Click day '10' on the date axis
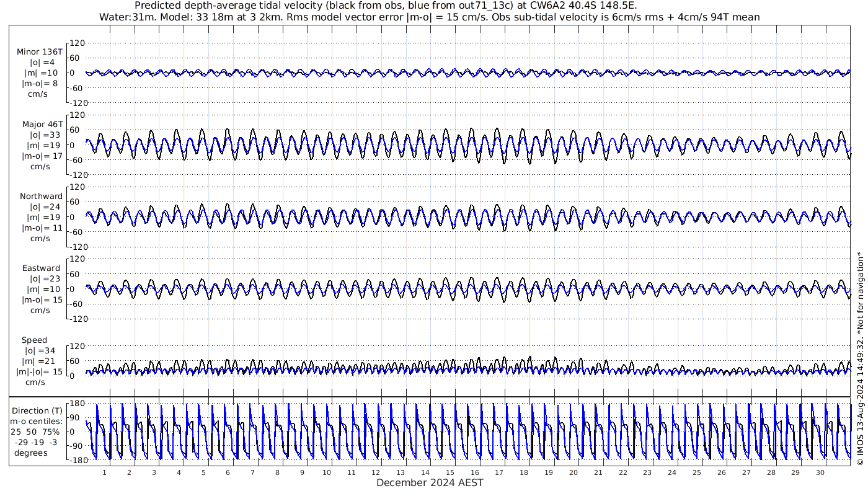The height and width of the screenshot is (496, 868). click(327, 472)
